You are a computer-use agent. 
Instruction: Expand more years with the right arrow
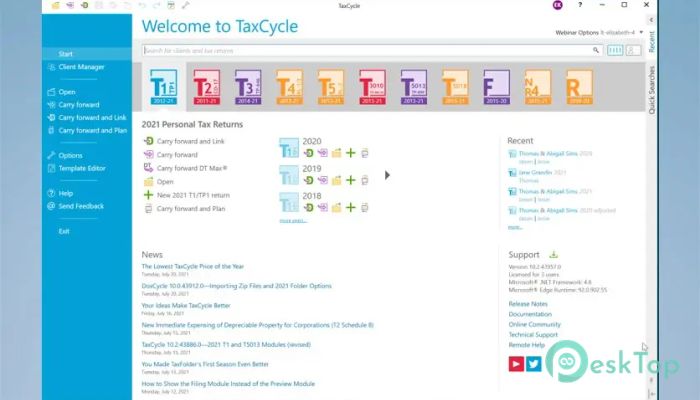tap(387, 175)
